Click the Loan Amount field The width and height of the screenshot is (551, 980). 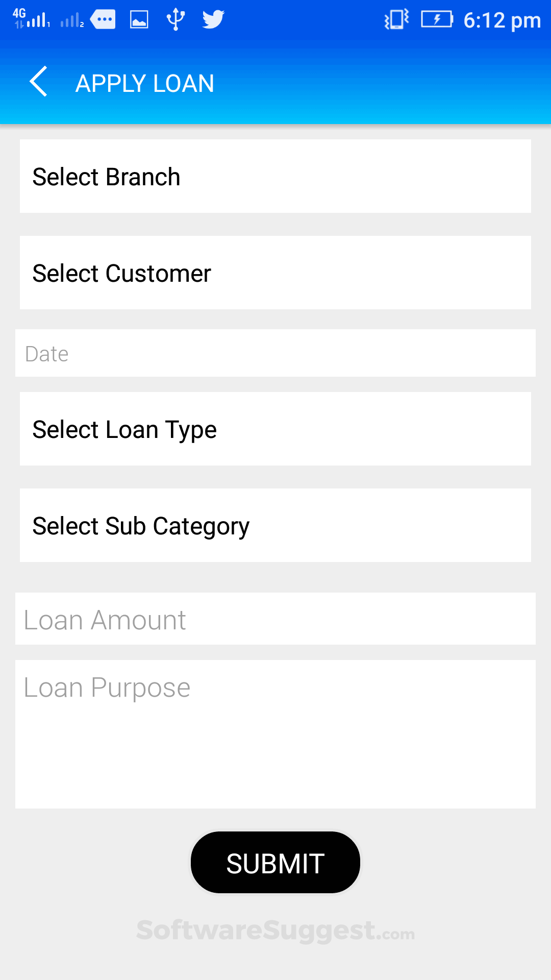click(x=275, y=619)
